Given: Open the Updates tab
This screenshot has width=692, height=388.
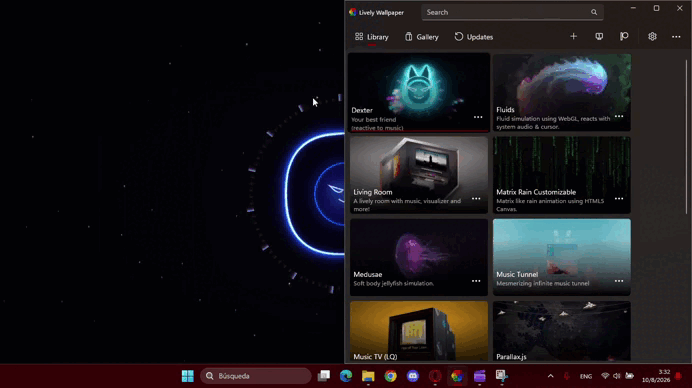Looking at the screenshot, I should 474,37.
